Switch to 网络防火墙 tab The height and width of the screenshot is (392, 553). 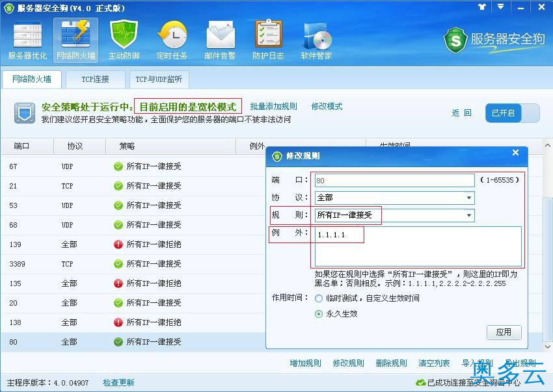pyautogui.click(x=32, y=79)
